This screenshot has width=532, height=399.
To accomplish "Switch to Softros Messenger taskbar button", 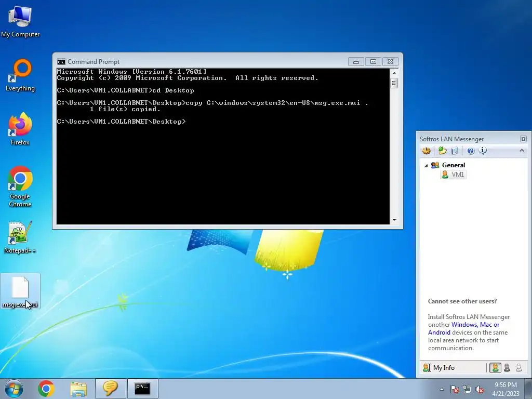I will 111,389.
